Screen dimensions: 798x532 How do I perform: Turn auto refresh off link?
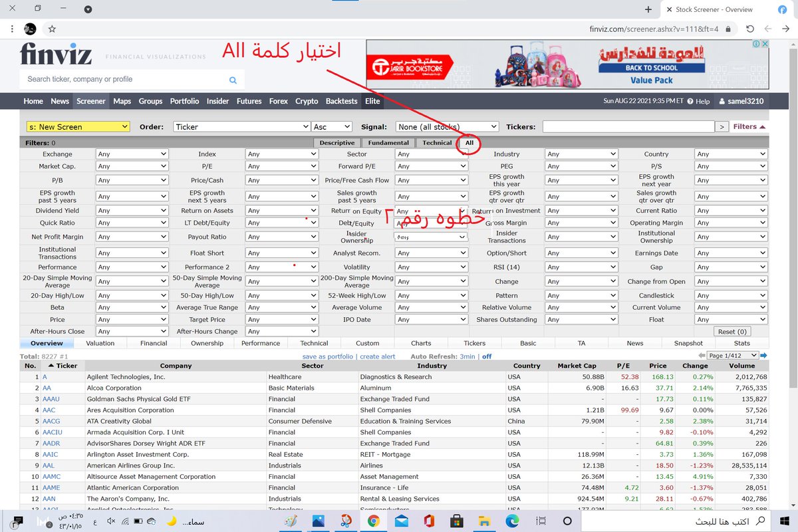(487, 356)
